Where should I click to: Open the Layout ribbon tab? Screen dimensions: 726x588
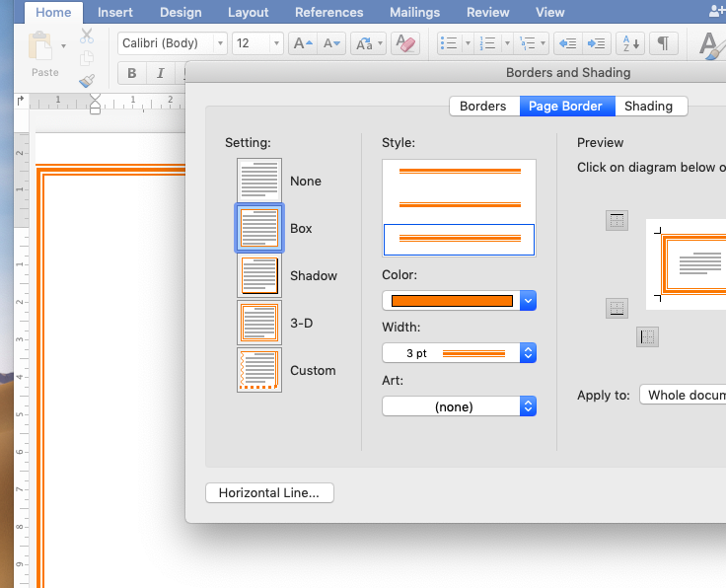(248, 13)
